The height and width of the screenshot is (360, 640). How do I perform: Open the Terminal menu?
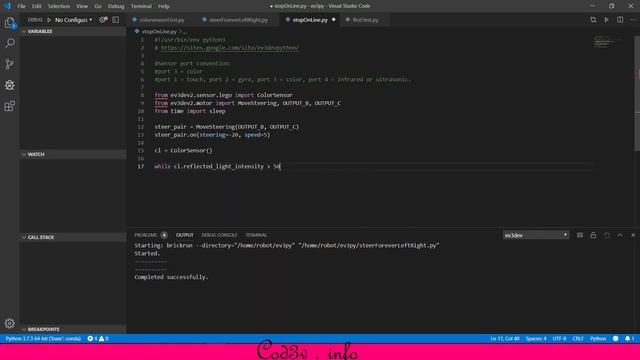141,6
